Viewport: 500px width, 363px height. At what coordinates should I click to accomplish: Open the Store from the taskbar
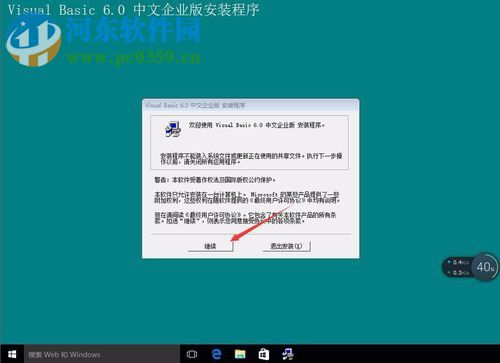[264, 354]
